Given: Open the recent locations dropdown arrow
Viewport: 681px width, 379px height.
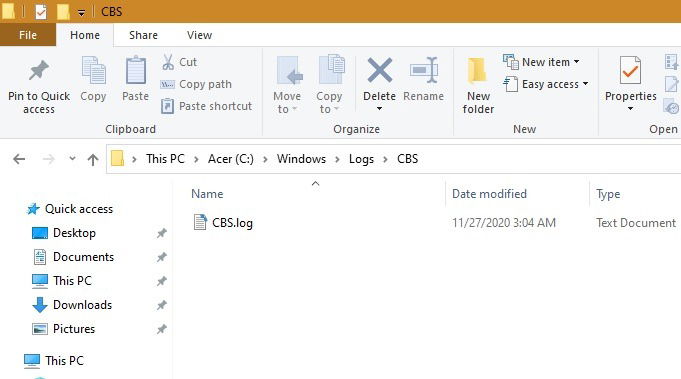Looking at the screenshot, I should (x=73, y=159).
